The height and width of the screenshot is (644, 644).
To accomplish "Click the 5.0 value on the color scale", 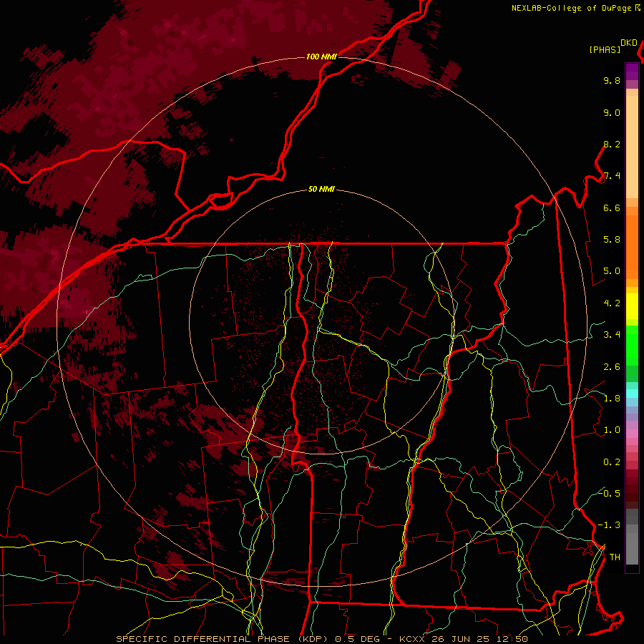I will pos(612,271).
